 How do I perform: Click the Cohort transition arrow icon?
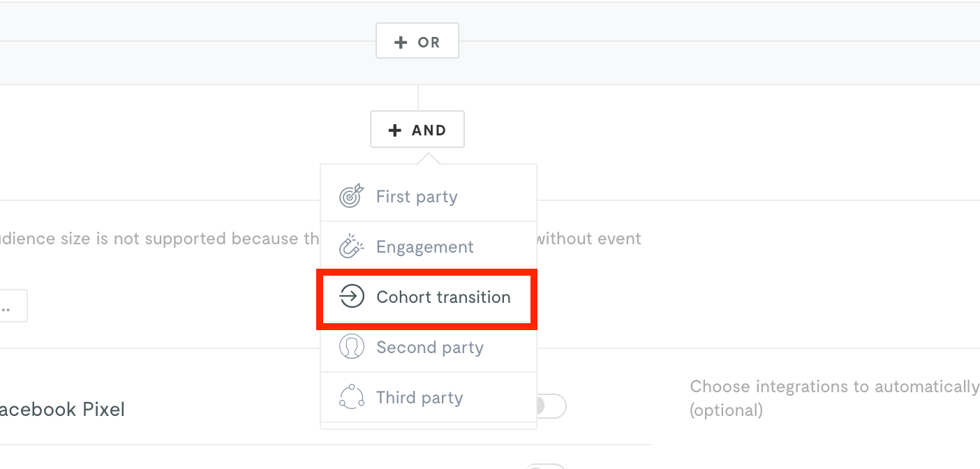point(352,297)
